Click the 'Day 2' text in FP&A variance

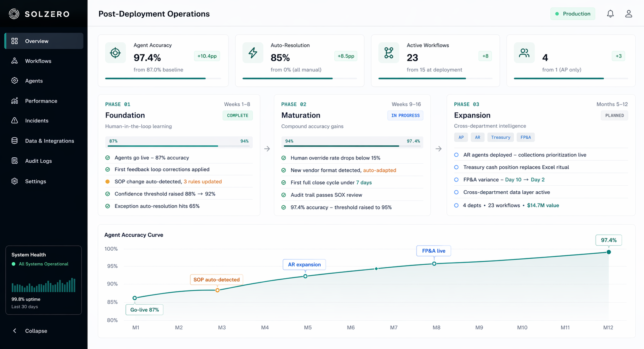pos(537,180)
